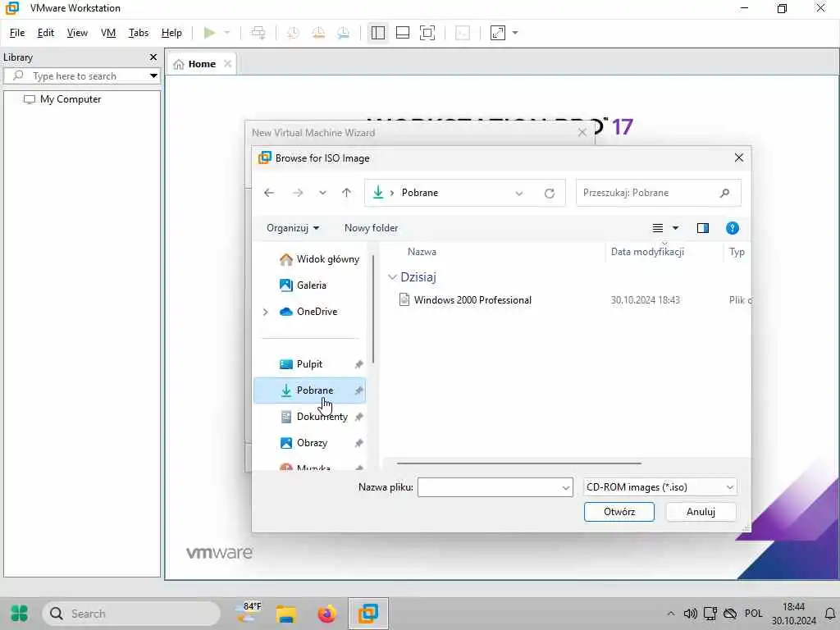This screenshot has width=840, height=630.
Task: Click the Take Snapshot toolbar icon
Action: tap(293, 33)
